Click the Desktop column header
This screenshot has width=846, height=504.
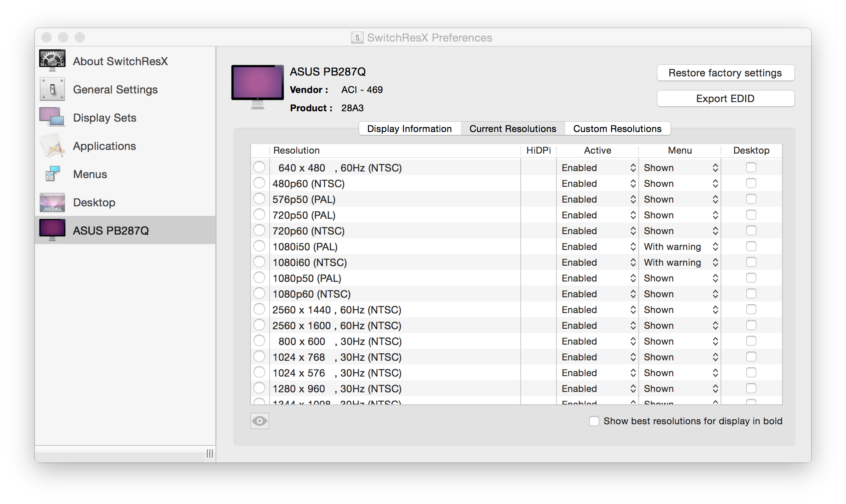[751, 150]
